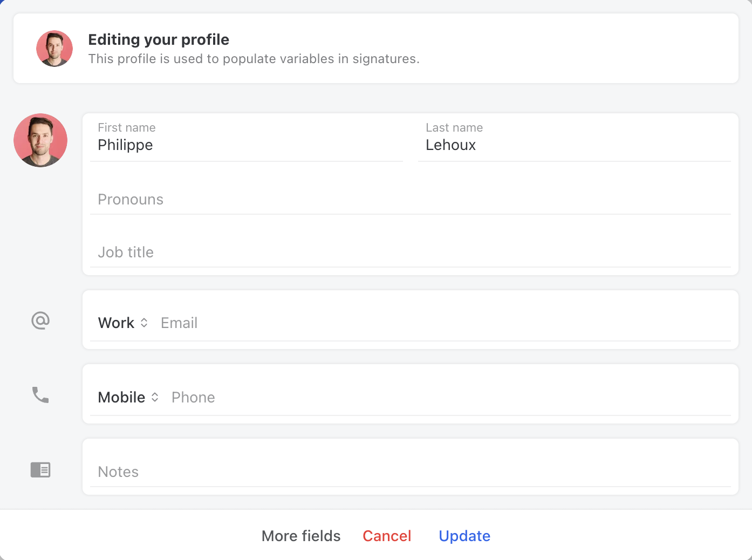The height and width of the screenshot is (560, 752).
Task: Click More fields to reveal extra fields
Action: point(300,536)
